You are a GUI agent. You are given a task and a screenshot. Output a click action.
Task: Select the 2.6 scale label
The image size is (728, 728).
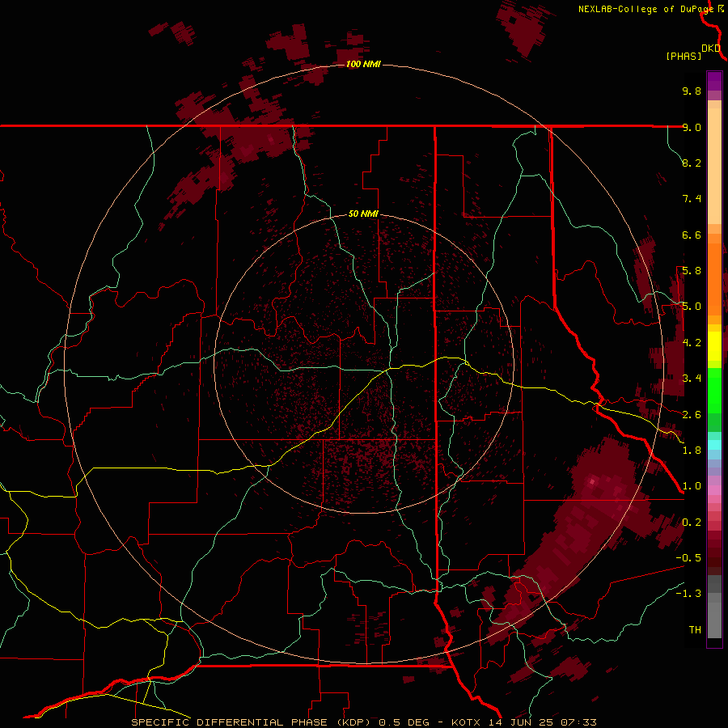(692, 415)
